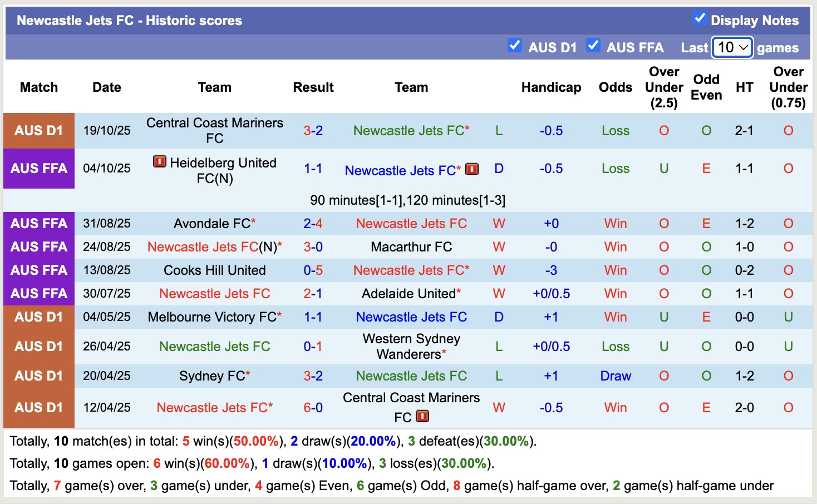Disable the AUS D1 filter checkbox
Viewport: 817px width, 504px height.
click(515, 46)
